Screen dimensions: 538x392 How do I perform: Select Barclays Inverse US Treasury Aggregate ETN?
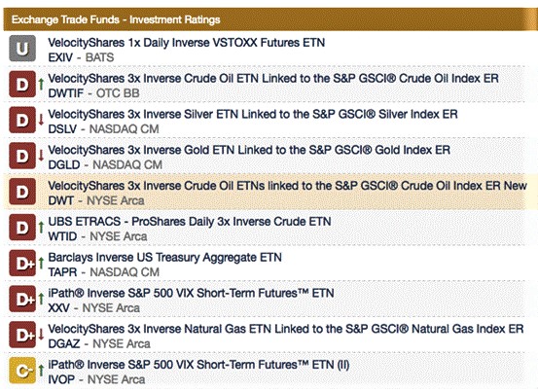point(164,257)
